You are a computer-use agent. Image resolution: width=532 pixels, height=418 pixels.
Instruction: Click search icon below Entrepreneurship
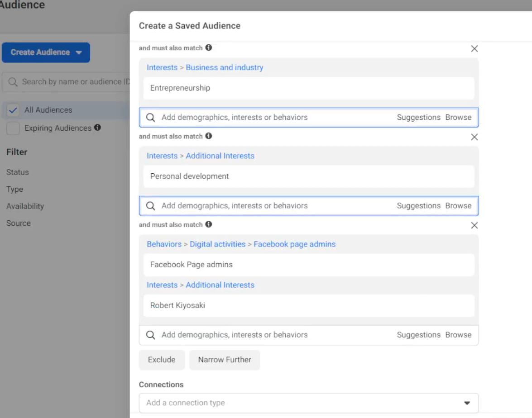(x=151, y=118)
